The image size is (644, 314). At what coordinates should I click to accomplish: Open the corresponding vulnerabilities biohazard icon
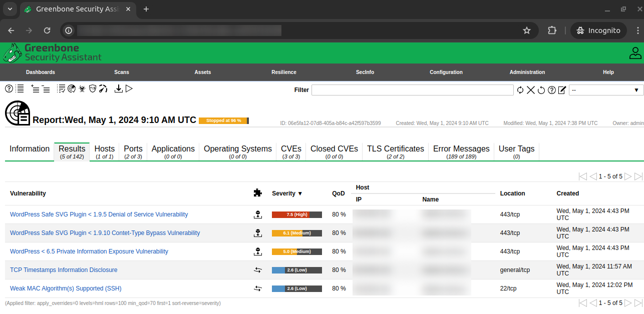[x=82, y=88]
